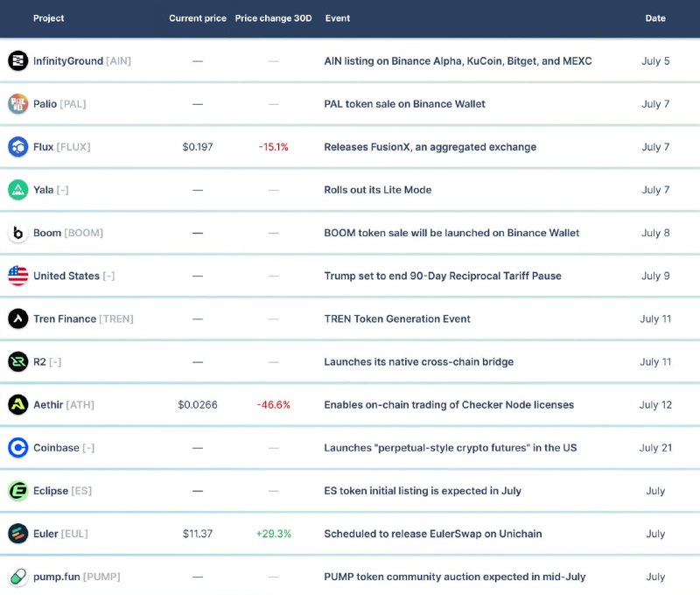
Task: Click the Aethir logo icon
Action: pyautogui.click(x=17, y=405)
